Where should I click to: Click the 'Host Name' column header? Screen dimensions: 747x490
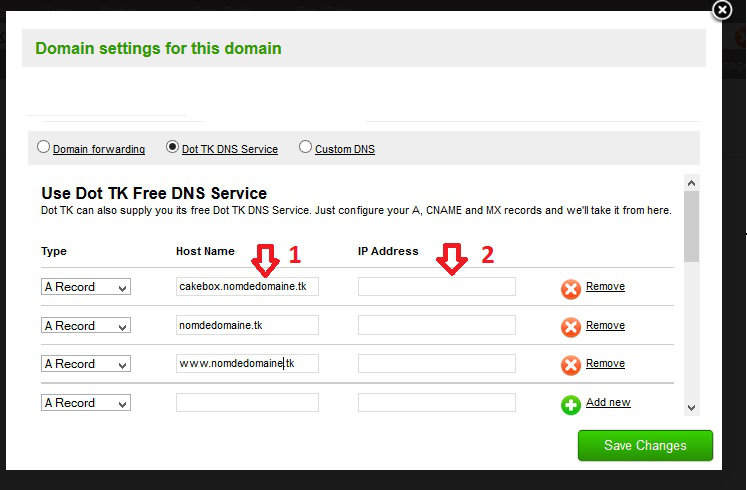tap(205, 251)
